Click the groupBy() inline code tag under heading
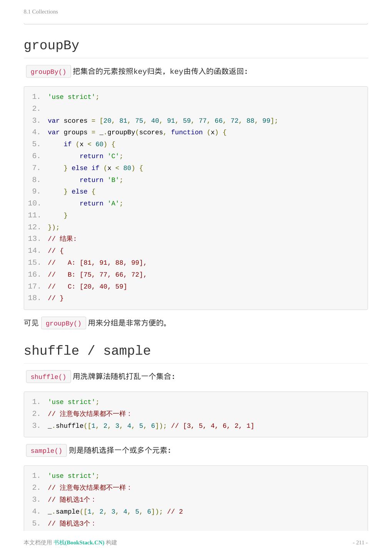392x554 pixels. tap(48, 72)
